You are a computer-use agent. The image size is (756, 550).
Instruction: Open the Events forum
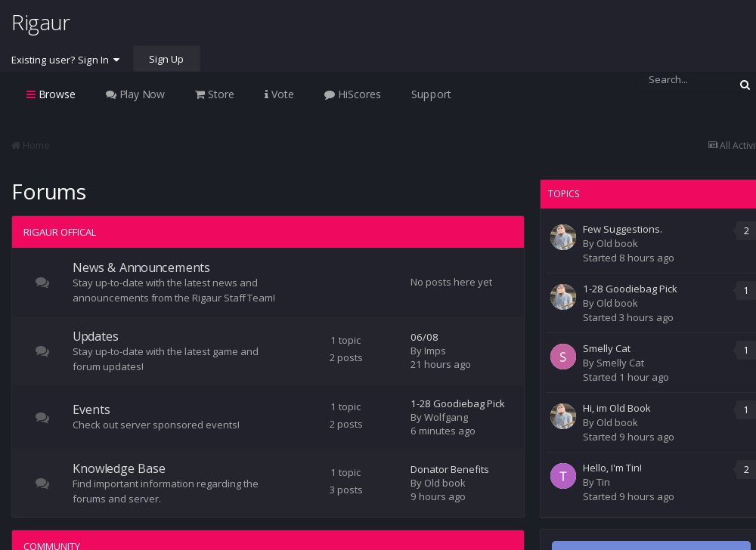[91, 409]
